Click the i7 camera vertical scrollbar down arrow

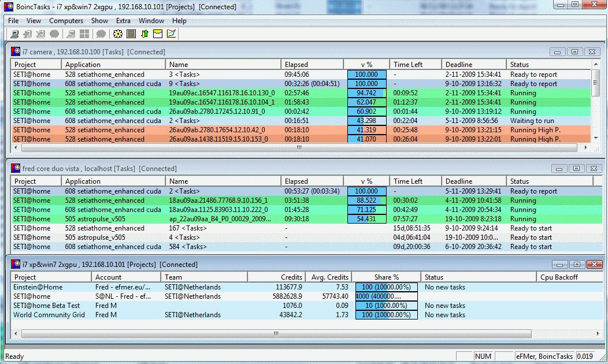(596, 138)
